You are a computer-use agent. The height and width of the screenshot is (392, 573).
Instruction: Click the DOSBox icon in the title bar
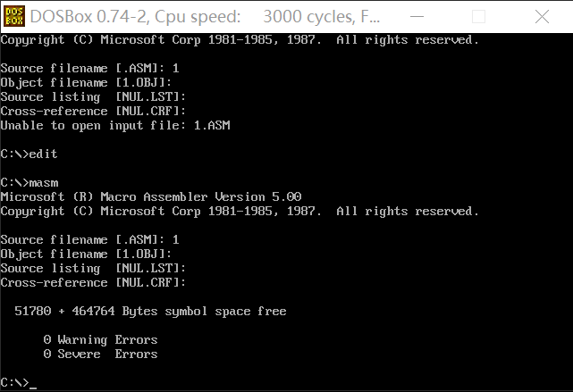[13, 16]
